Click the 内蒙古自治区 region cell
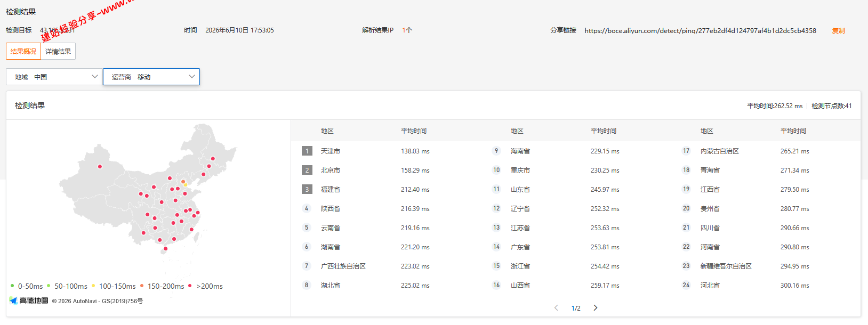Screen dimensions: 868x325 pyautogui.click(x=720, y=151)
